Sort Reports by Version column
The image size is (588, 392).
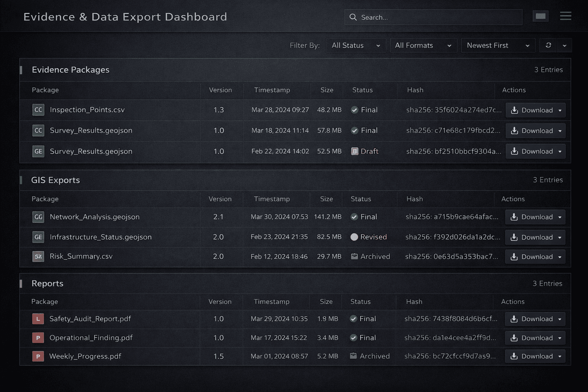[x=220, y=302]
